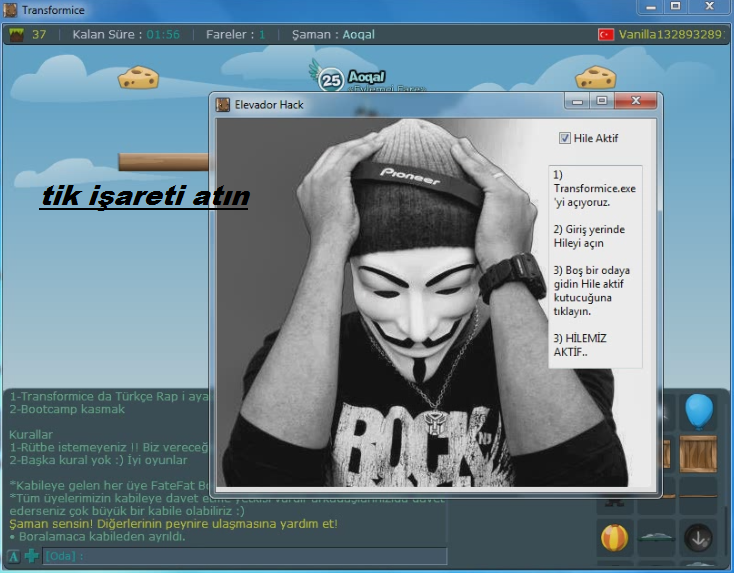Select the blue balloon shaman item
This screenshot has width=734, height=573.
click(x=699, y=411)
